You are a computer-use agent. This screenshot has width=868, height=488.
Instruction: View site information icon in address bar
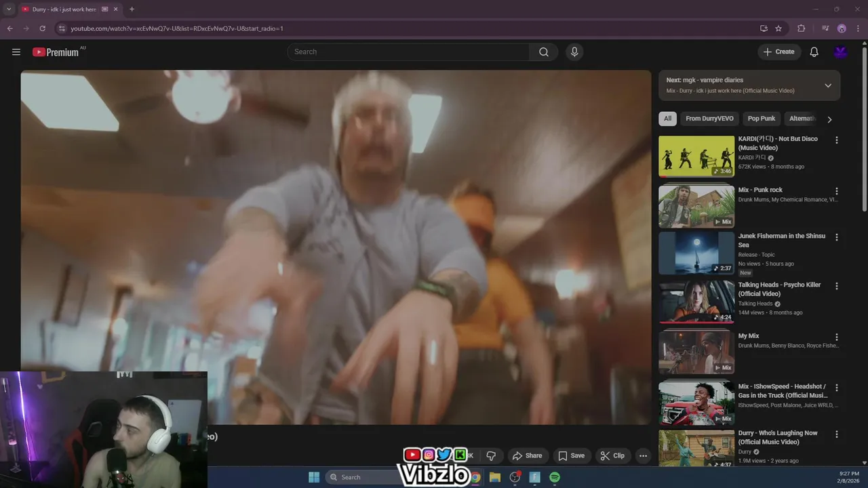pyautogui.click(x=62, y=28)
